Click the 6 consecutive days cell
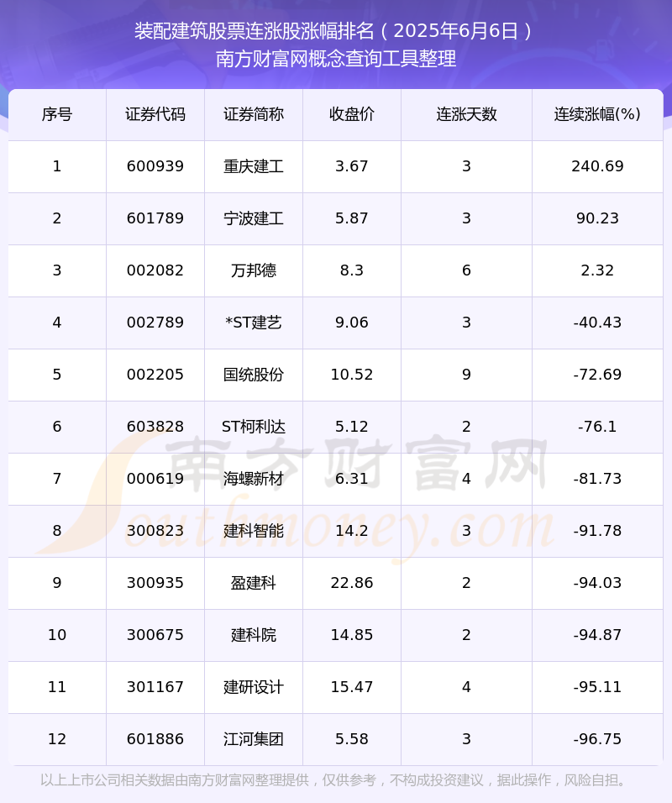The width and height of the screenshot is (672, 803). tap(466, 270)
